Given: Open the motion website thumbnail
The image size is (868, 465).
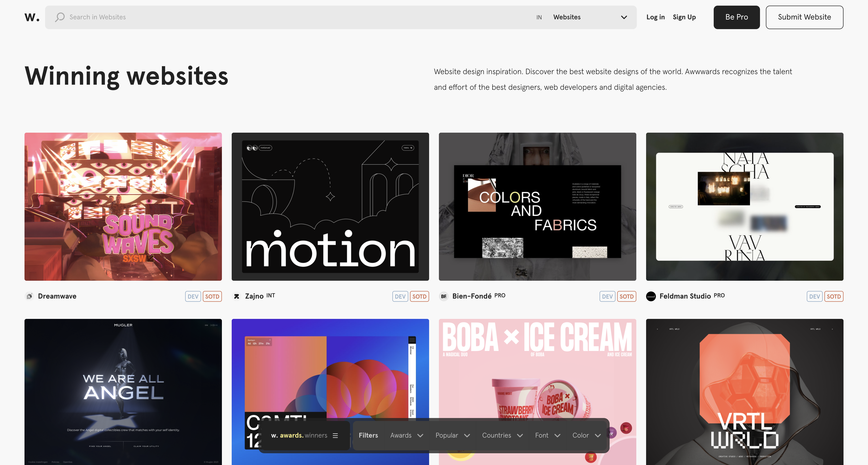Looking at the screenshot, I should pyautogui.click(x=330, y=207).
